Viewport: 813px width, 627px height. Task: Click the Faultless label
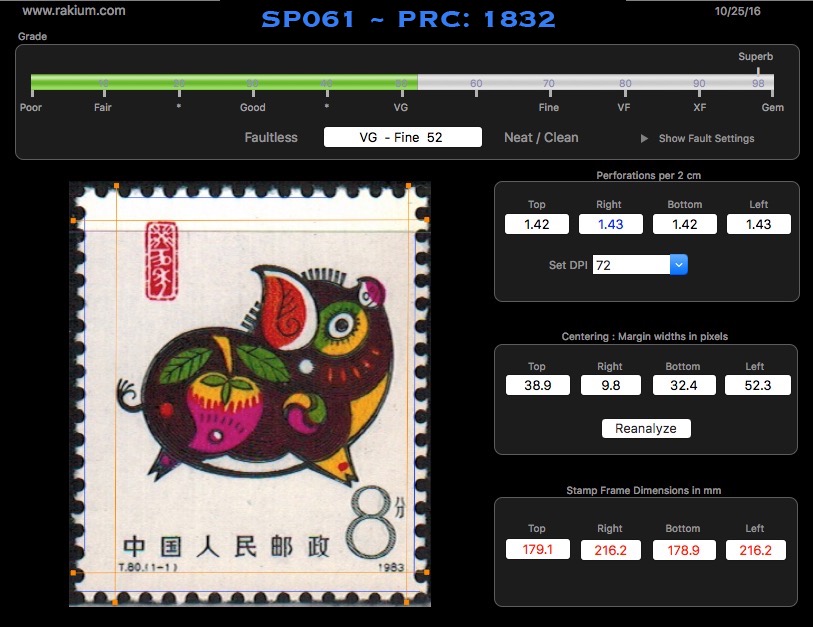tap(271, 137)
